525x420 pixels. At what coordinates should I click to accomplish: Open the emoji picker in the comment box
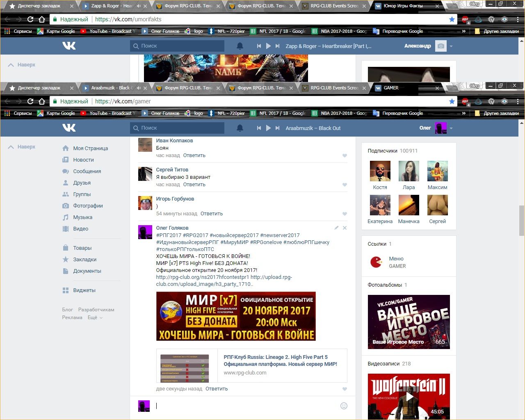[344, 406]
